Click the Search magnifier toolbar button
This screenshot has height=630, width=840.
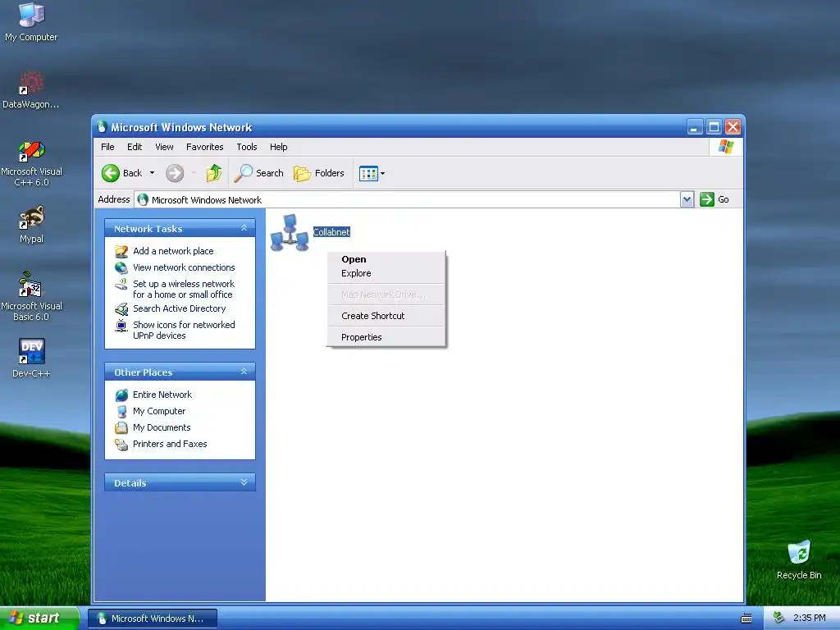point(258,173)
